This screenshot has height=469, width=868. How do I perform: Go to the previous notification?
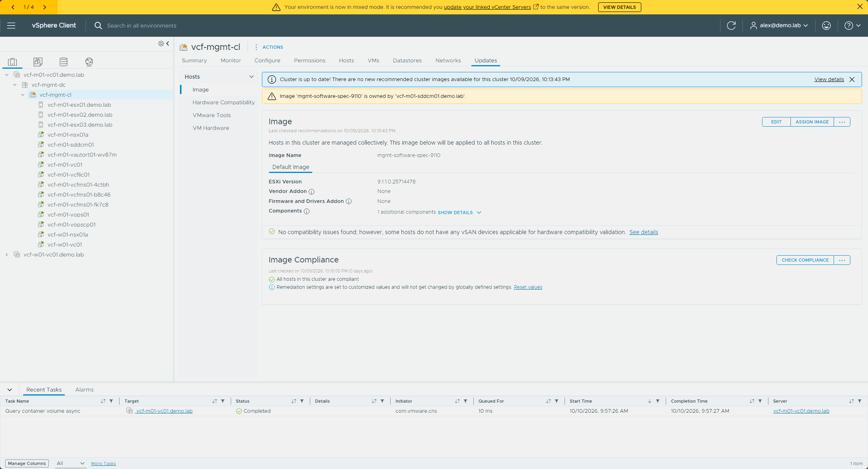[x=13, y=7]
